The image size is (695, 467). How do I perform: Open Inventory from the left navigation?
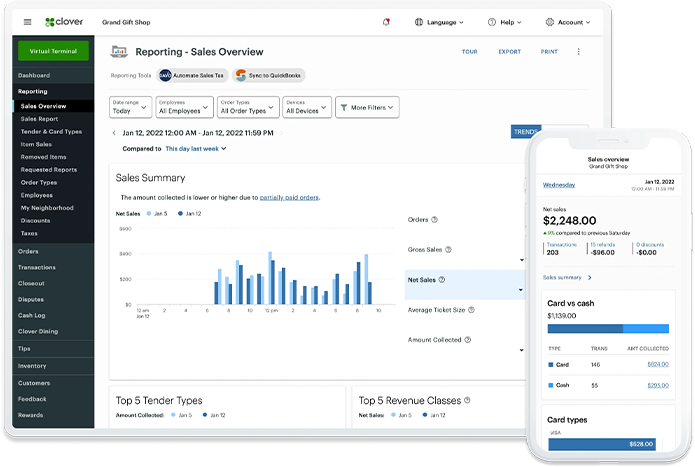32,366
